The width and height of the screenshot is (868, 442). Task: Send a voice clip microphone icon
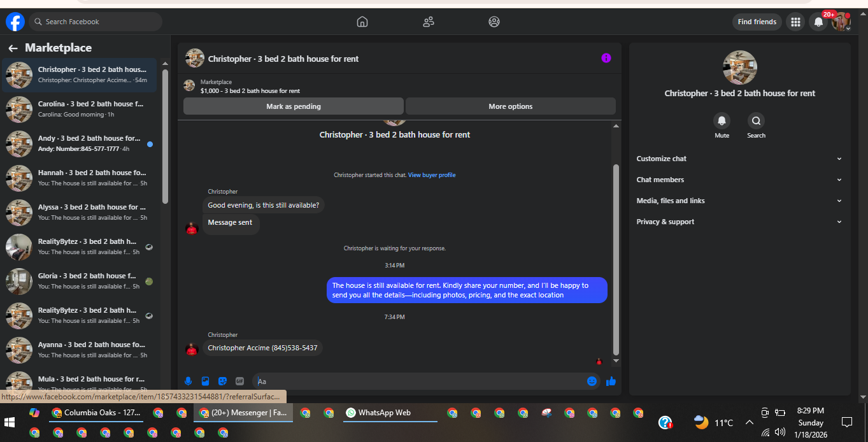pos(189,381)
